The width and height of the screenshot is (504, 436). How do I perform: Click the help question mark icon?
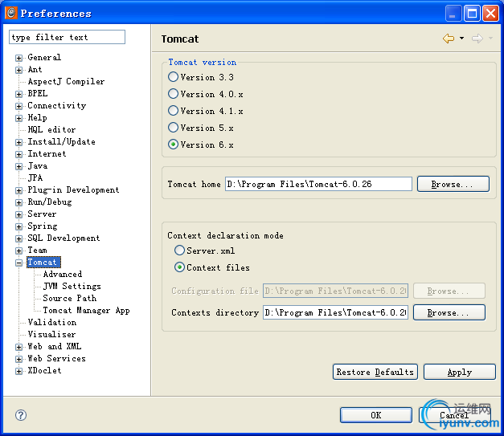[21, 415]
